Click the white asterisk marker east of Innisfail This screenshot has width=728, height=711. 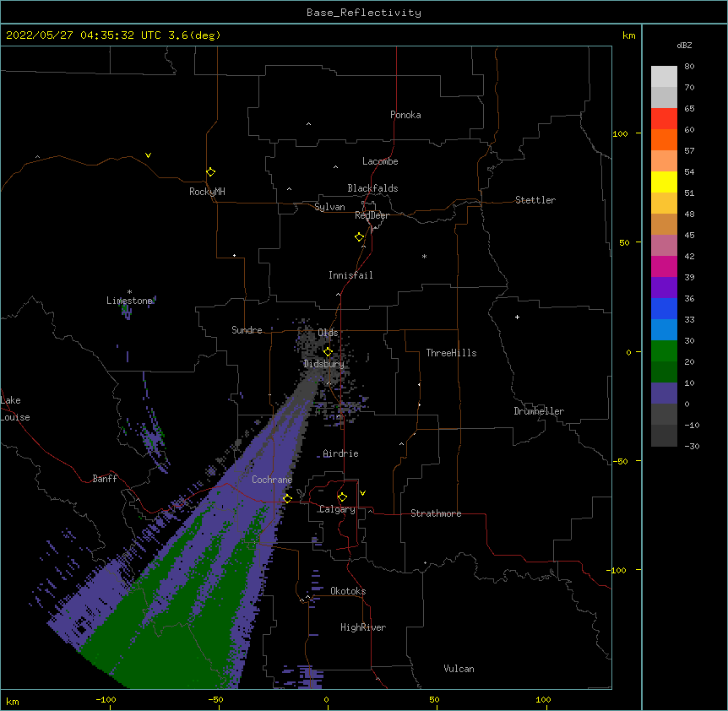(424, 256)
